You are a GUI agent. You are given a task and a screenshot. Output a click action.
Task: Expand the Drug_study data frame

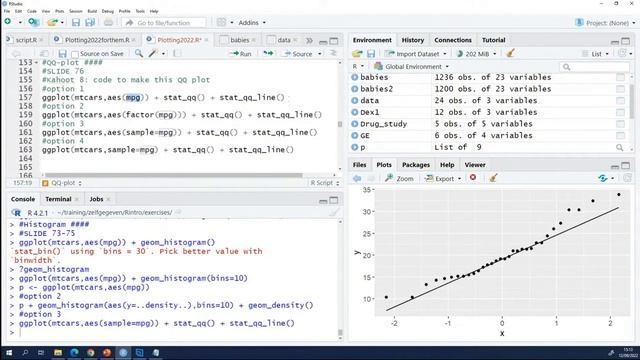tap(355, 124)
